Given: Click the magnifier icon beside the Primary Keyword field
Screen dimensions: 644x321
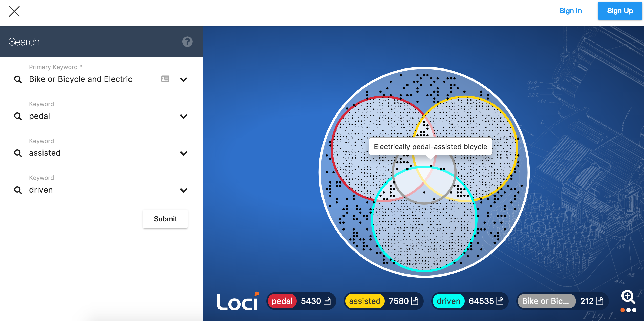Looking at the screenshot, I should (18, 79).
